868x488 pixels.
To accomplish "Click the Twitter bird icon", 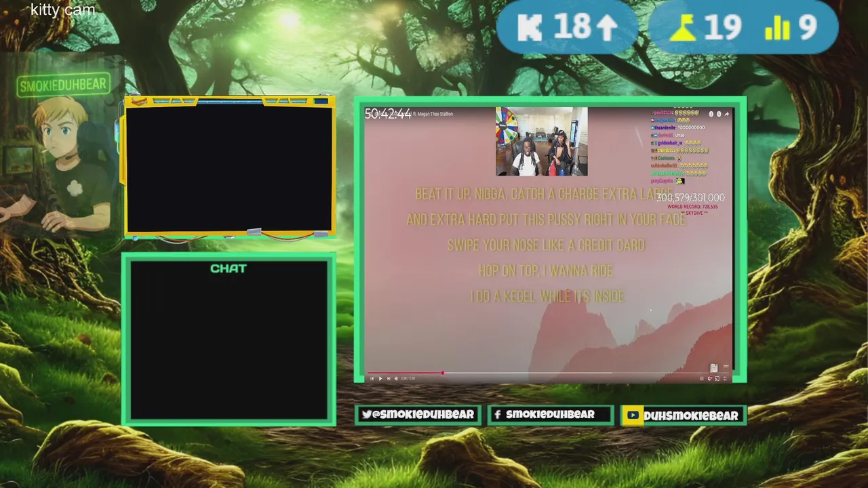I will tap(367, 414).
